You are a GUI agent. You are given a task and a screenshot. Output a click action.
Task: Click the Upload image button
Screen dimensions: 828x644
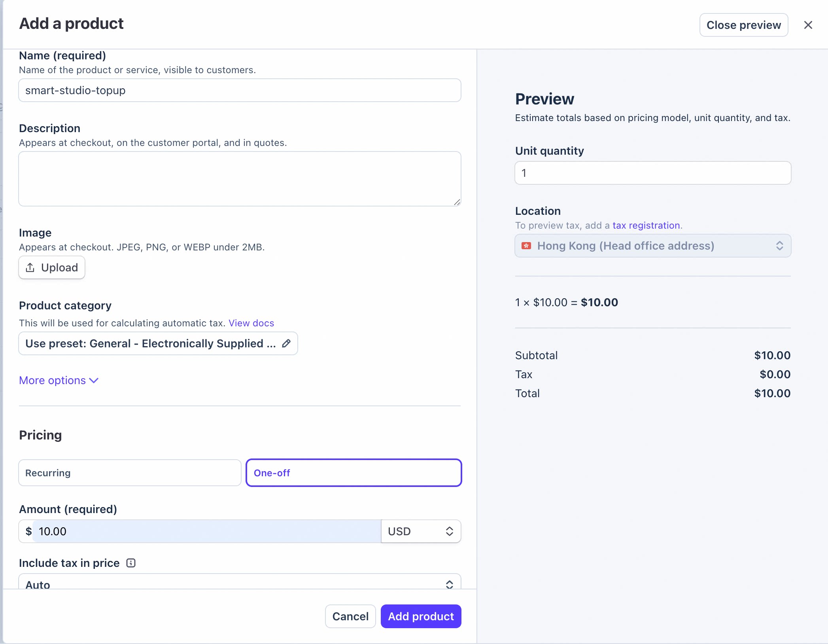click(x=52, y=267)
